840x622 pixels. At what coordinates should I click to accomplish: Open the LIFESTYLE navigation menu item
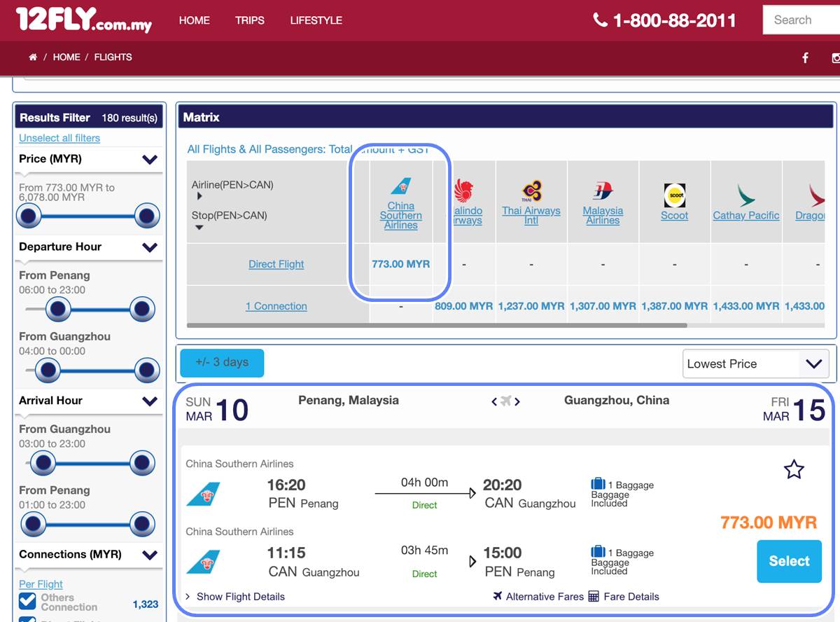[316, 20]
